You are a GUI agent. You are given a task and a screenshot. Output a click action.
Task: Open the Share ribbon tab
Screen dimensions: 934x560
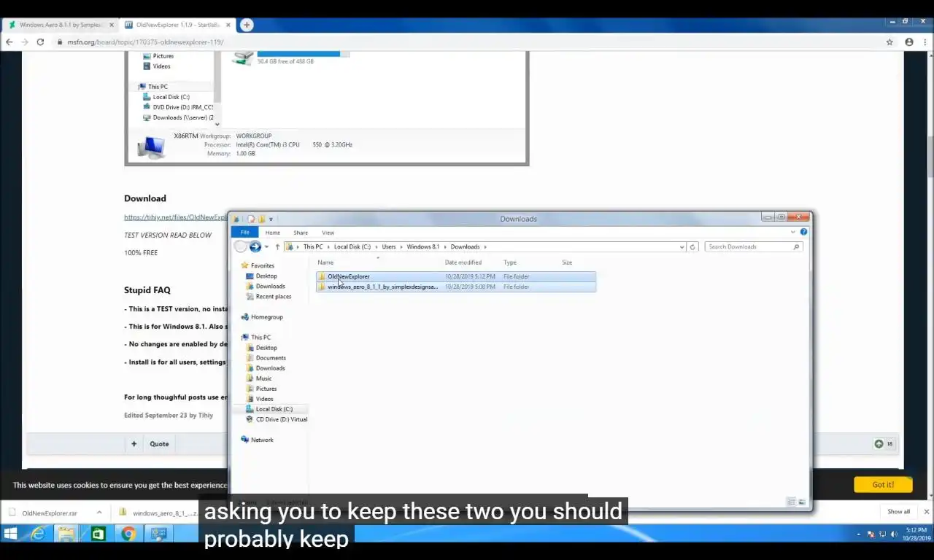tap(301, 233)
